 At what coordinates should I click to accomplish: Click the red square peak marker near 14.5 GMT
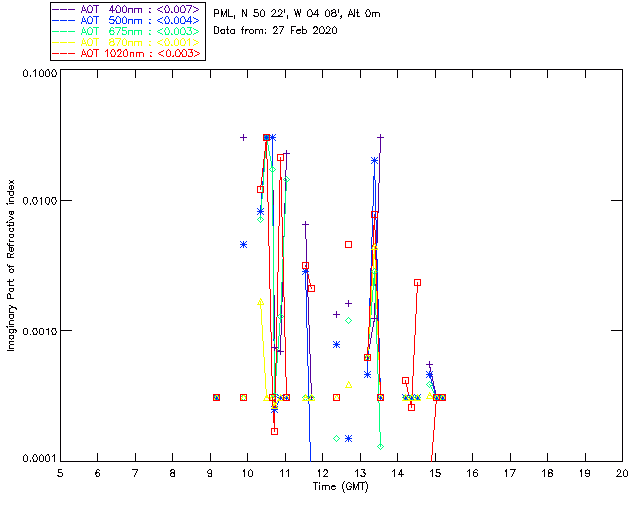417,282
